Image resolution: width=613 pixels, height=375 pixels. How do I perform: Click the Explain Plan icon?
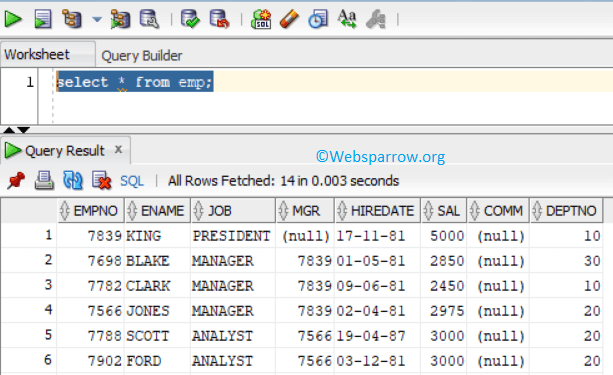click(x=72, y=19)
